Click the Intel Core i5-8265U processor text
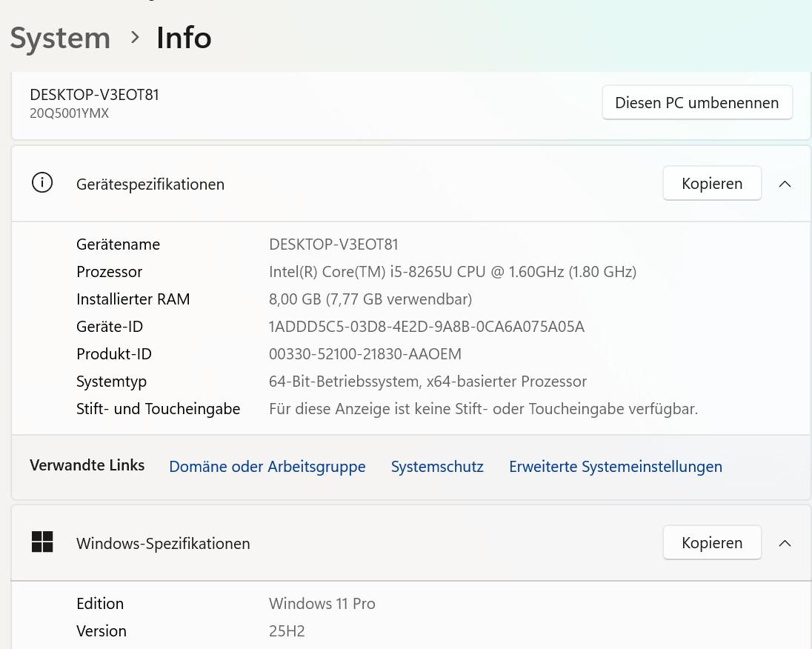 point(452,272)
